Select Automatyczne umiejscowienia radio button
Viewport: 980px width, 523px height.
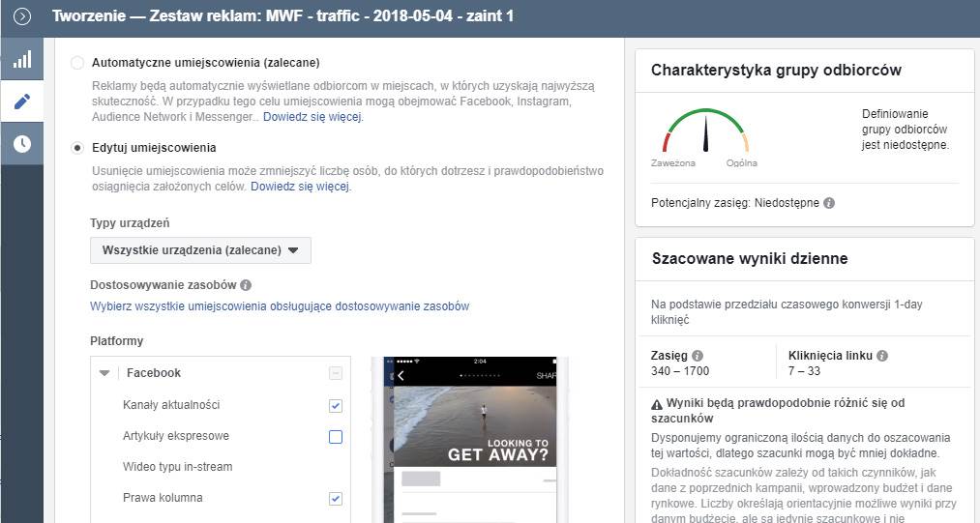pyautogui.click(x=77, y=63)
